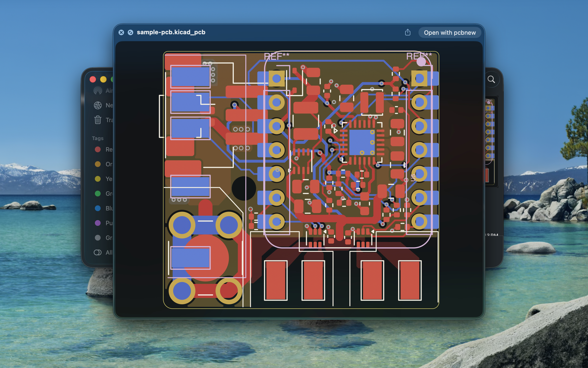Close the Quick Look preview window
The height and width of the screenshot is (368, 588).
121,32
